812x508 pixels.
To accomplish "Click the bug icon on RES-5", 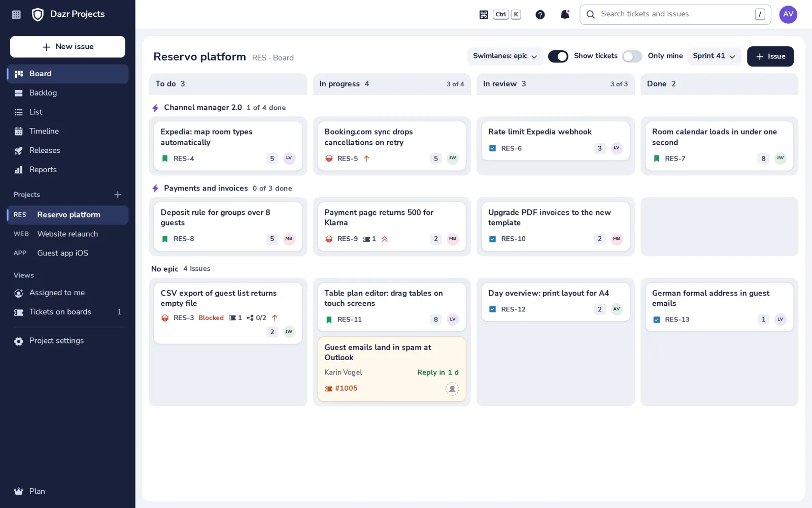I will (x=329, y=158).
